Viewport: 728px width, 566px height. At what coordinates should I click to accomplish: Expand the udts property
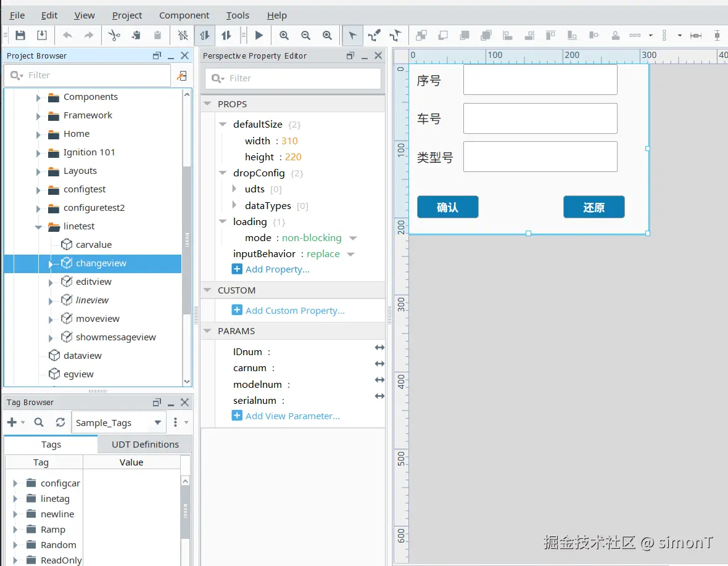234,189
